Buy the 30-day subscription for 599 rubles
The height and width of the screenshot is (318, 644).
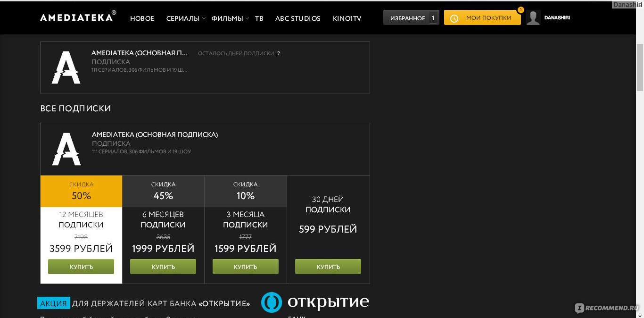point(328,267)
